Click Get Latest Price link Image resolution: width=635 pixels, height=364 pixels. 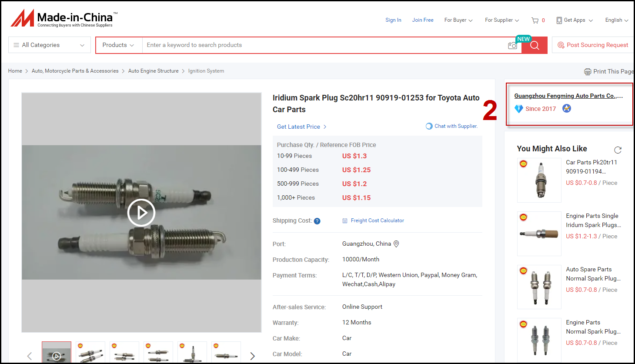[x=301, y=127]
